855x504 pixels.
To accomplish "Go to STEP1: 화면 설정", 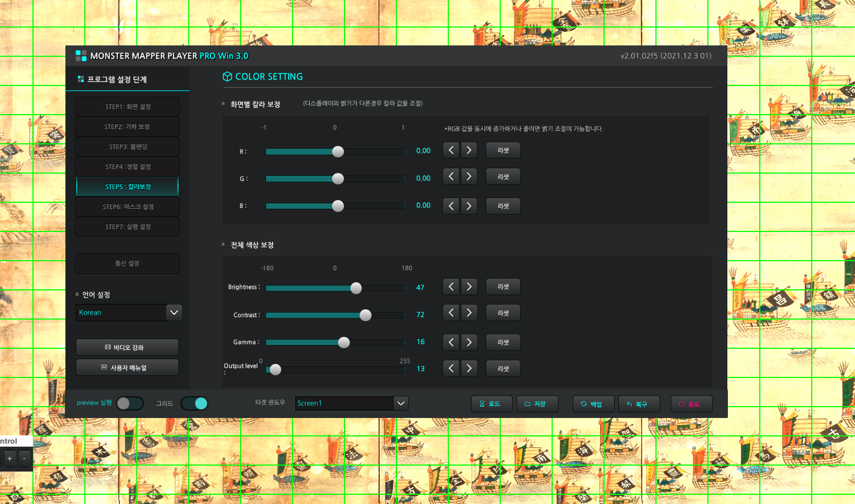I will coord(128,107).
